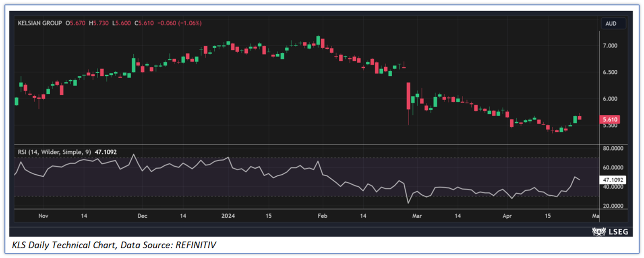
Task: Click the Apr date label on time axis
Action: click(x=507, y=216)
